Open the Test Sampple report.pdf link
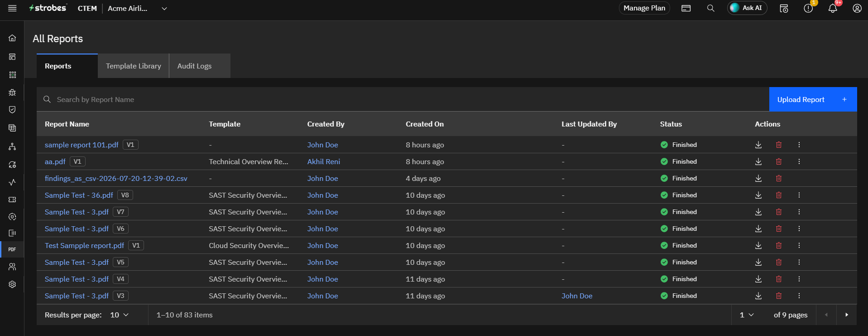 point(84,245)
